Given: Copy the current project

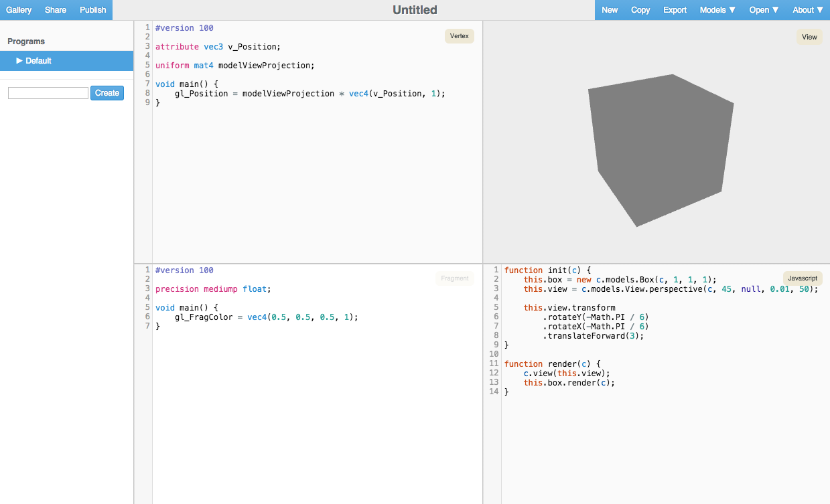Looking at the screenshot, I should (x=640, y=10).
